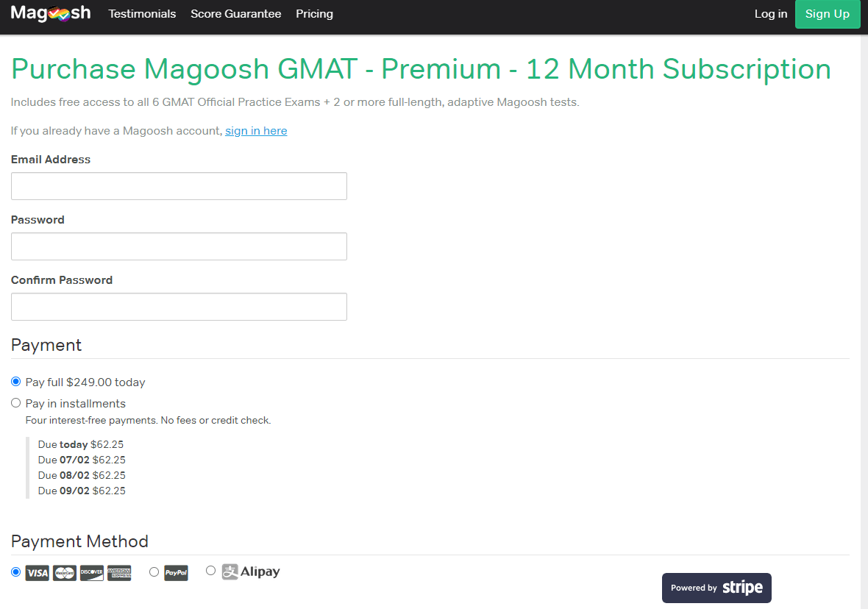Click the Visa card icon

pyautogui.click(x=37, y=572)
